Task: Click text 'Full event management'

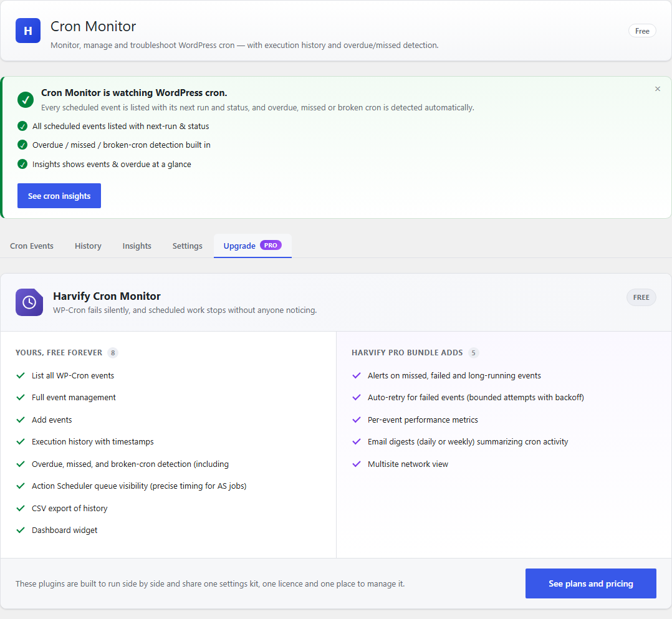Action: point(74,397)
